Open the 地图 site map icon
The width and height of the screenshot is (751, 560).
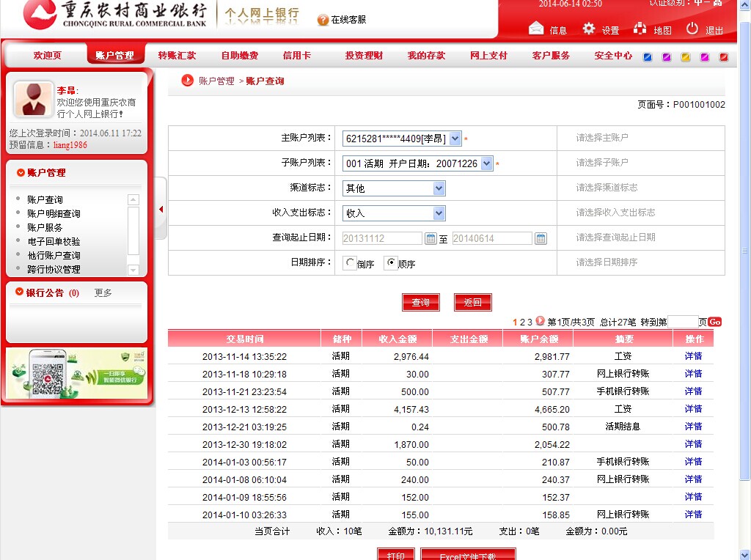pyautogui.click(x=640, y=29)
